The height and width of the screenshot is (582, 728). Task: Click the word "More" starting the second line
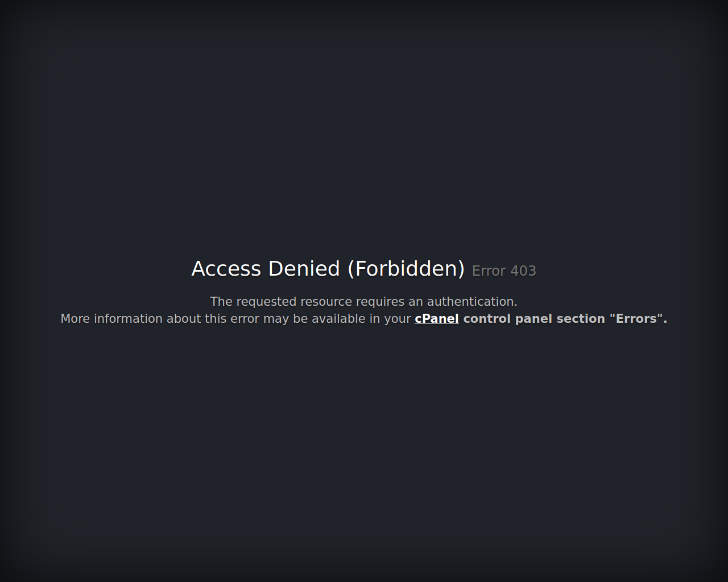pyautogui.click(x=75, y=319)
